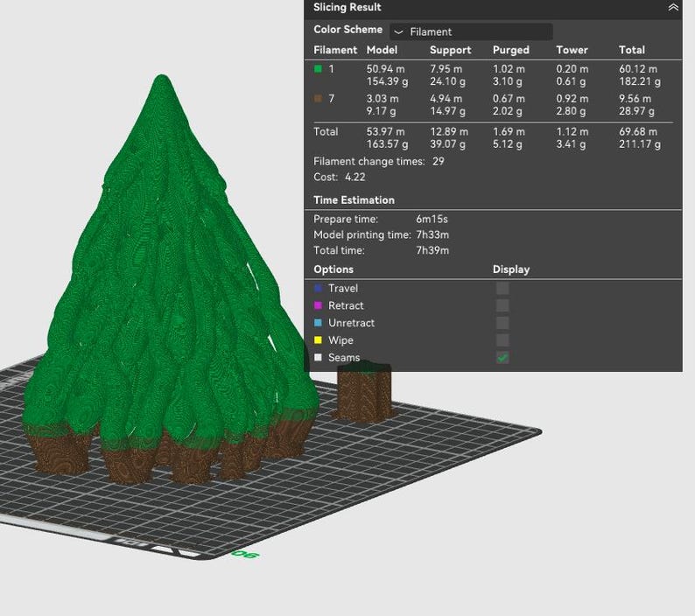
Task: Click the yellow Wipe color swatch
Action: pos(318,340)
